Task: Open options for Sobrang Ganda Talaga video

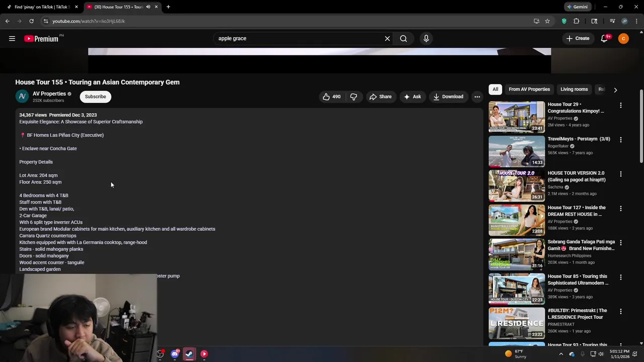Action: (x=620, y=242)
